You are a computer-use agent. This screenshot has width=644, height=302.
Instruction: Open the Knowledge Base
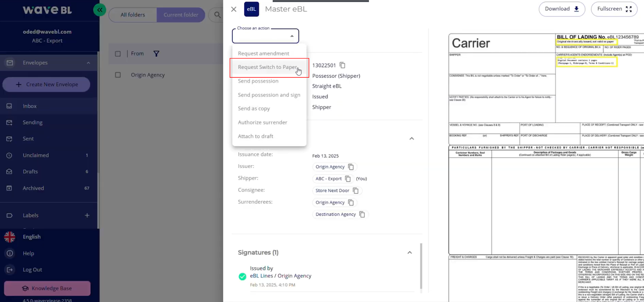click(x=47, y=288)
